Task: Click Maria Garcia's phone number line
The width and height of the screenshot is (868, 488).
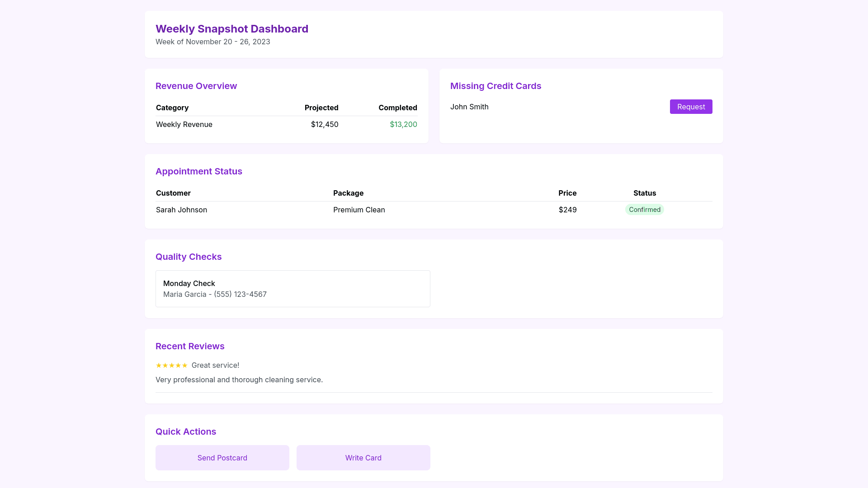Action: tap(215, 294)
